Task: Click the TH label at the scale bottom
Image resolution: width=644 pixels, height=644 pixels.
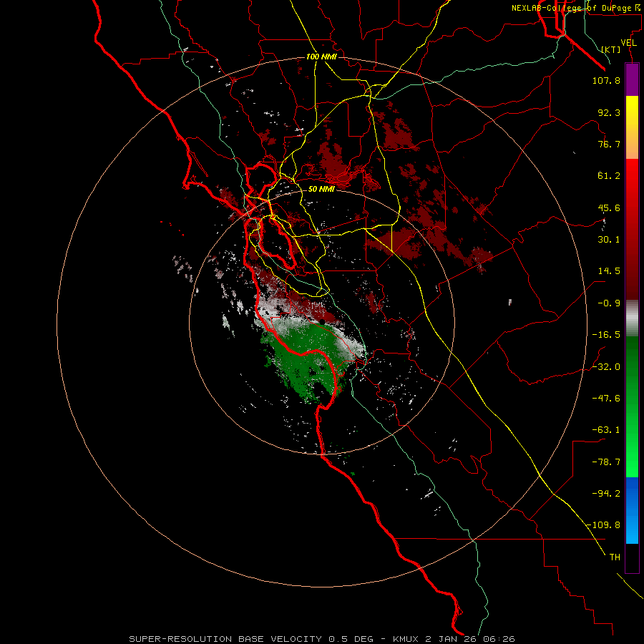Action: pyautogui.click(x=615, y=557)
